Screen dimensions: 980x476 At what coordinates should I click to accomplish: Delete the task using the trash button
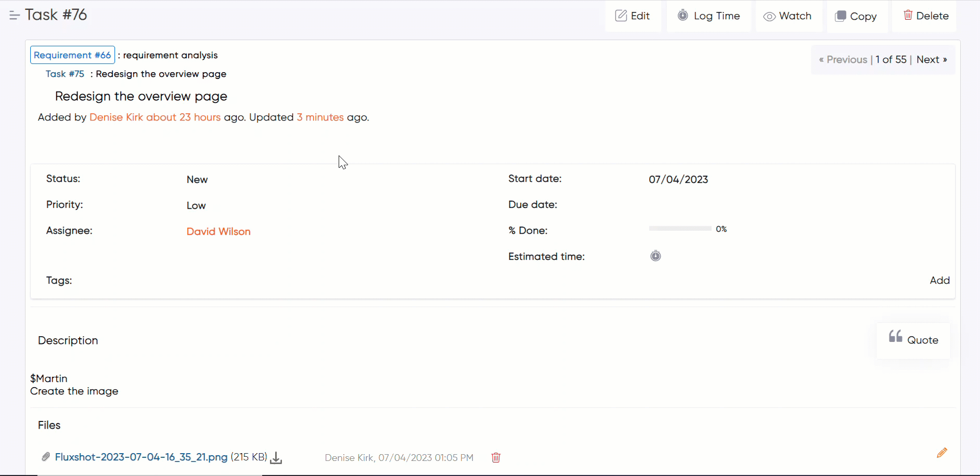pyautogui.click(x=926, y=16)
